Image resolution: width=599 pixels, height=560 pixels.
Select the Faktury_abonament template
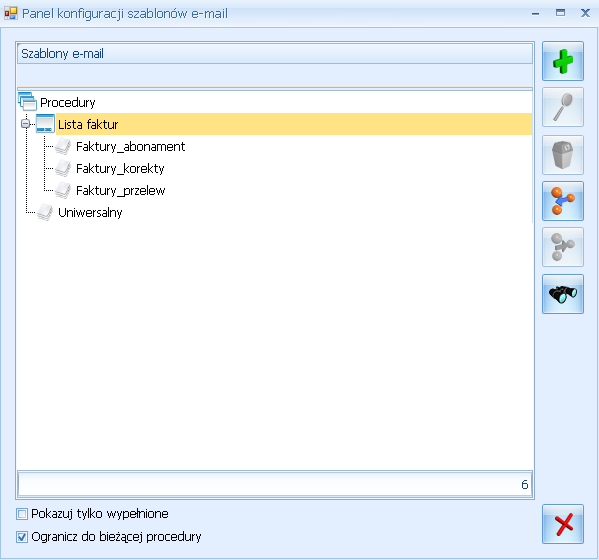[x=130, y=146]
